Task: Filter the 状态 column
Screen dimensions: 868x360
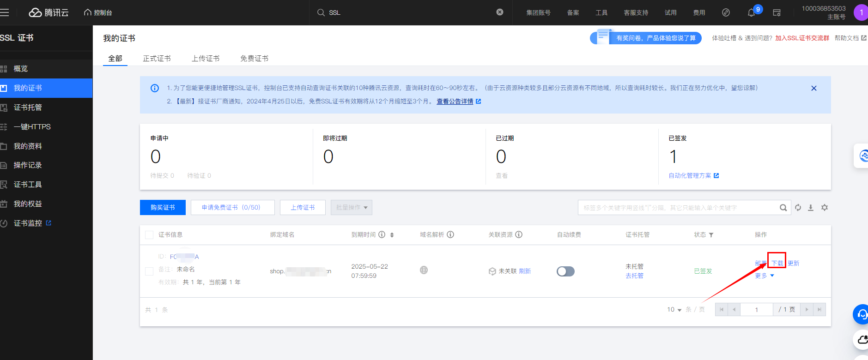Action: (x=711, y=235)
